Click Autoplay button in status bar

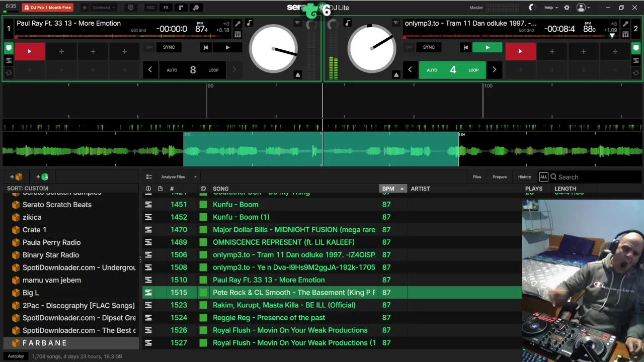[16, 356]
